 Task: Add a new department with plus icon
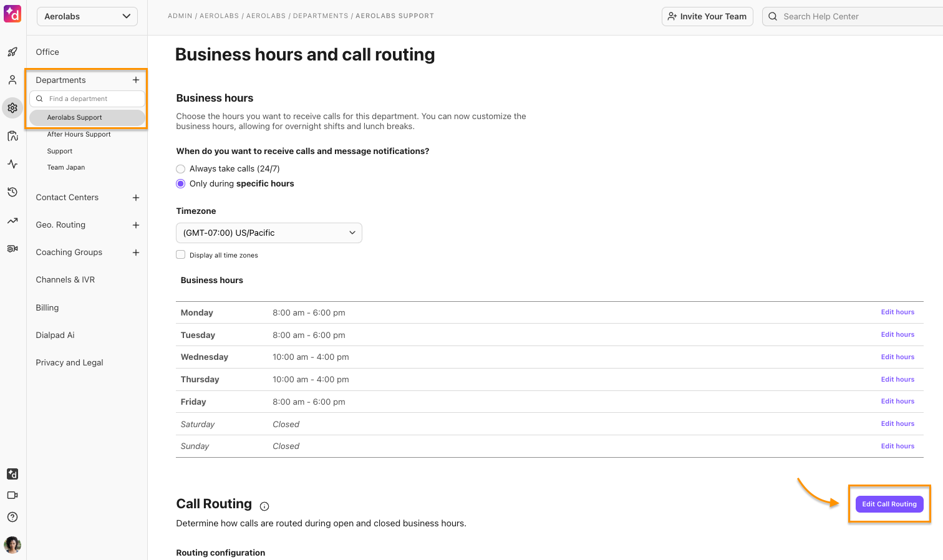tap(136, 80)
